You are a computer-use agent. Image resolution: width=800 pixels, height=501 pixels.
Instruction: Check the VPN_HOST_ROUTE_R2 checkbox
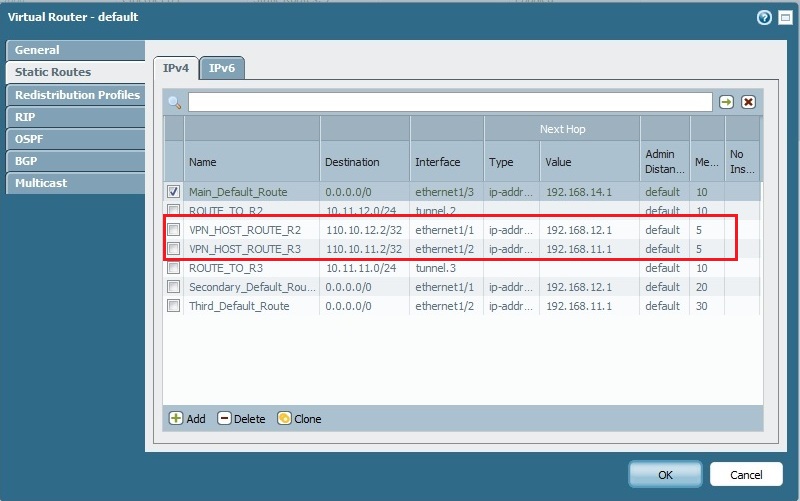pos(175,229)
